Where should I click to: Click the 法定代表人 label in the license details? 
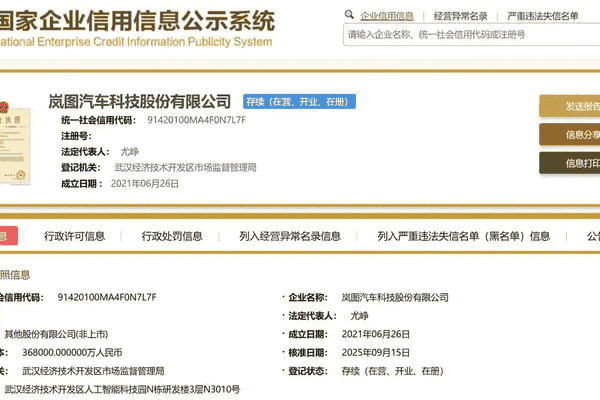pyautogui.click(x=312, y=316)
